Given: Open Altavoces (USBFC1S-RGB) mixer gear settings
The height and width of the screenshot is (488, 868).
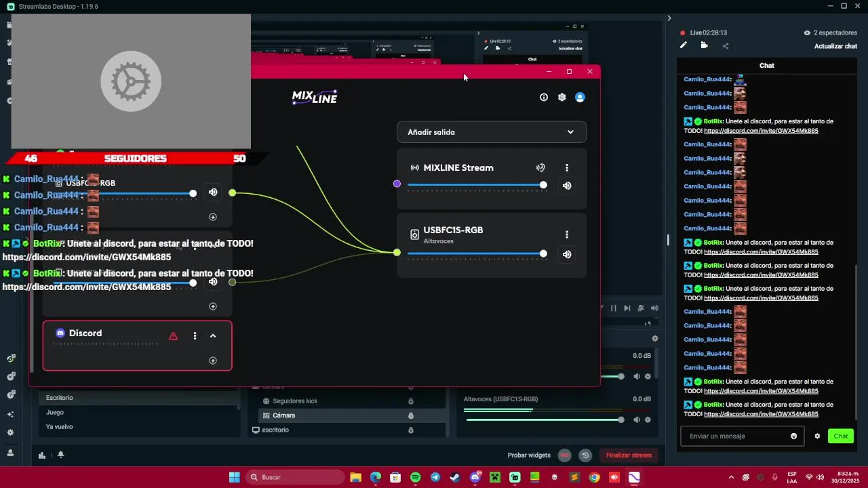Looking at the screenshot, I should click(648, 420).
